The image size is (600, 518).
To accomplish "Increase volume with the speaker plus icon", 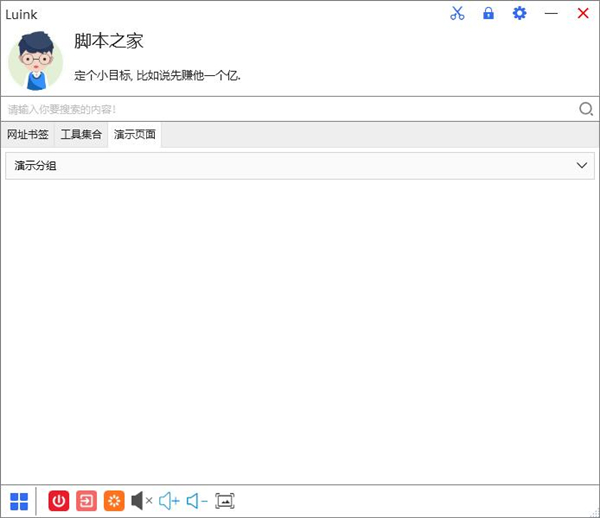I will 169,501.
